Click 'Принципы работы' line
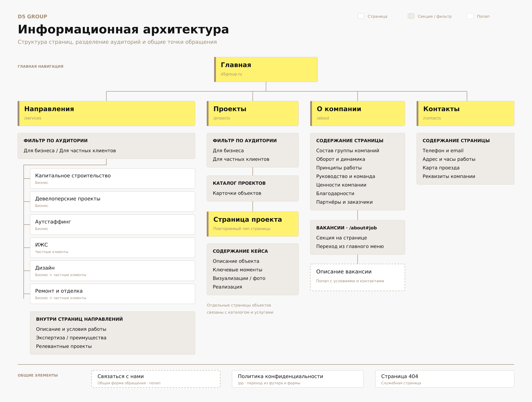The height and width of the screenshot is (402, 532). point(339,168)
